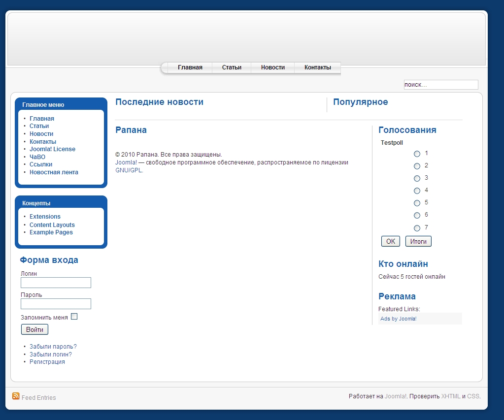The height and width of the screenshot is (420, 504).
Task: Go to Главная in the Главное меню sidebar
Action: tap(42, 119)
